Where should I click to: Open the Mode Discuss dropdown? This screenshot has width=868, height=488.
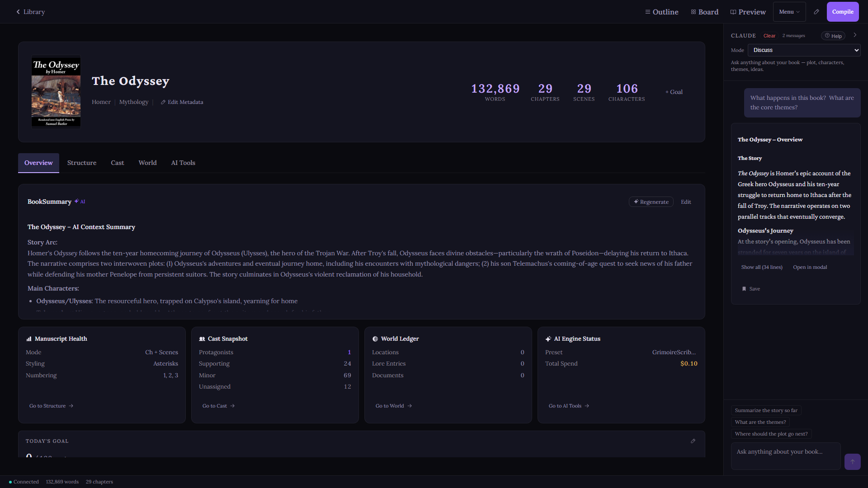pos(804,50)
